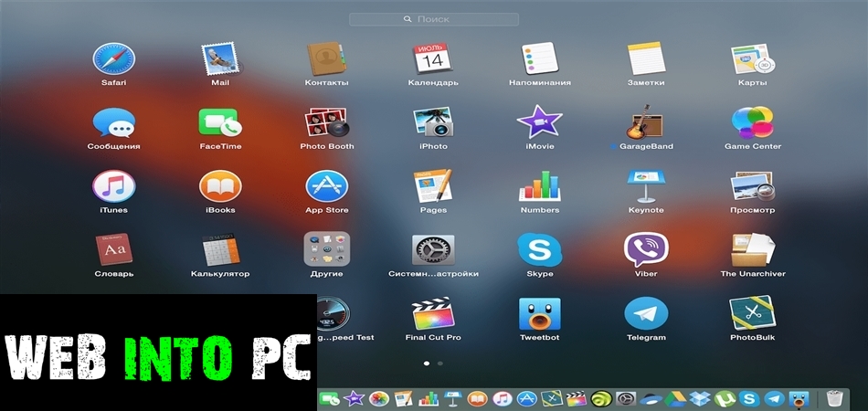Click Final Cut Pro in the Dock
868x411 pixels.
pos(577,398)
